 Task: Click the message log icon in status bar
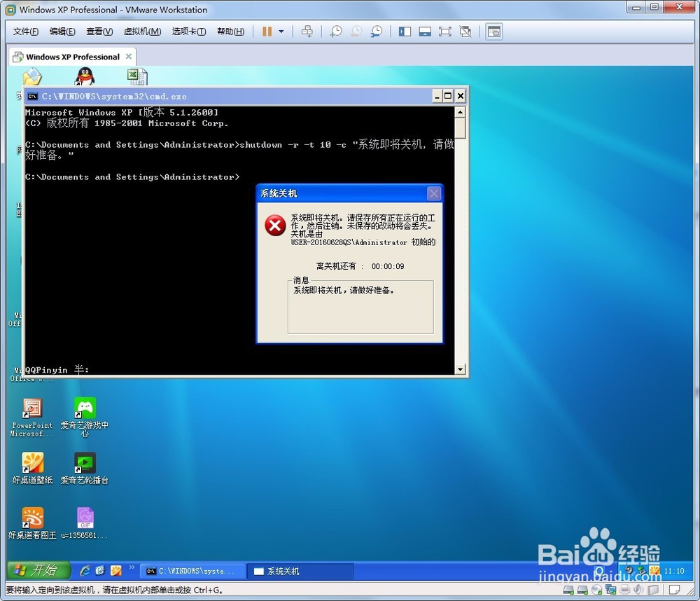click(675, 590)
